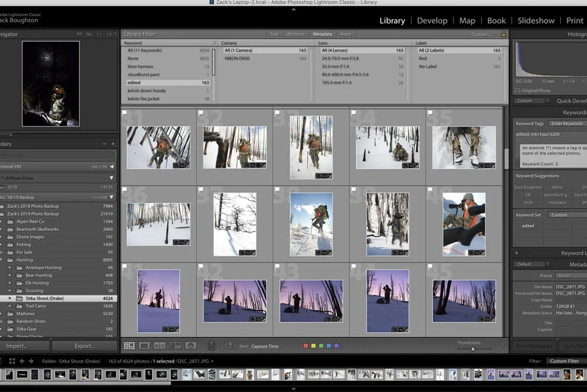
Task: Expand the Elk Hunting folder
Action: click(x=10, y=283)
